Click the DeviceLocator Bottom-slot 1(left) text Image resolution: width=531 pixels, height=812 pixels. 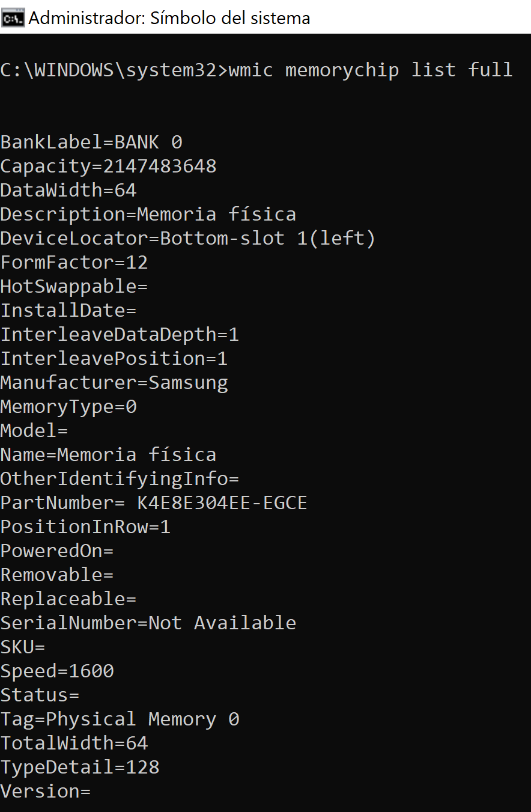coord(268,239)
